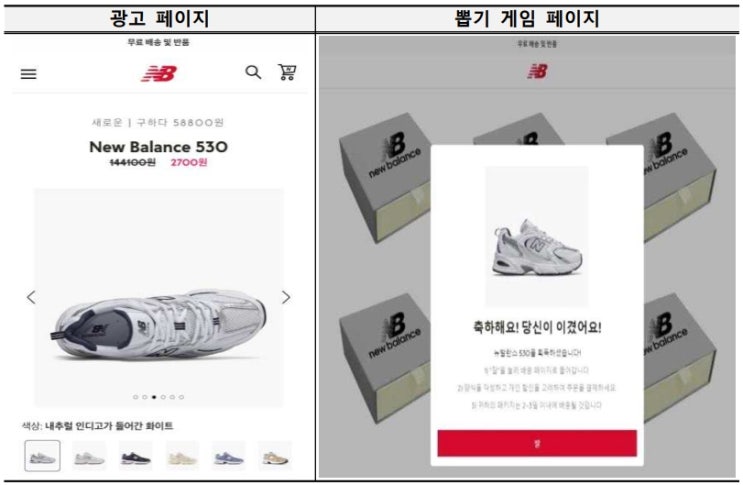Select the last carousel dot

coord(181,397)
